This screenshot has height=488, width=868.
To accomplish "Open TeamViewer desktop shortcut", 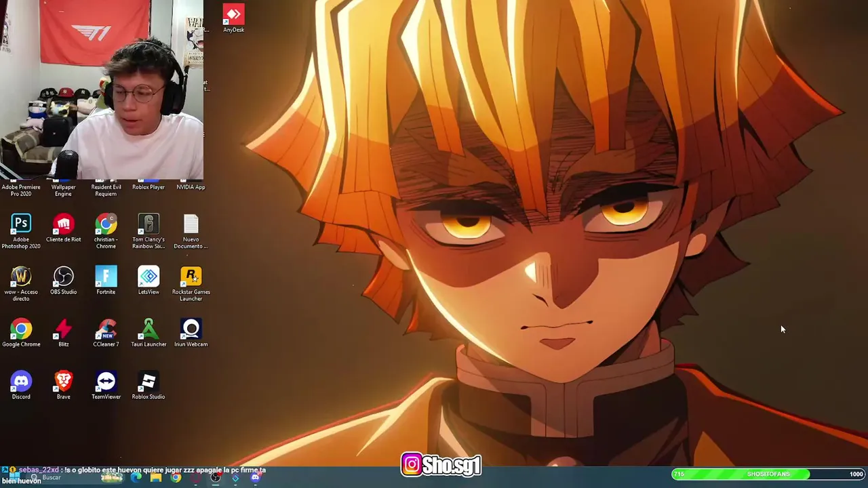I will click(x=106, y=386).
